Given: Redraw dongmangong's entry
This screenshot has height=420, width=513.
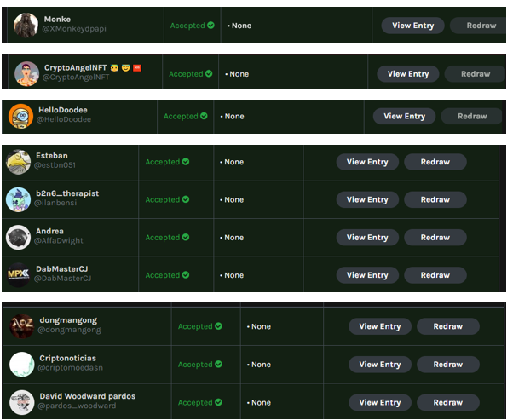Looking at the screenshot, I should 448,326.
